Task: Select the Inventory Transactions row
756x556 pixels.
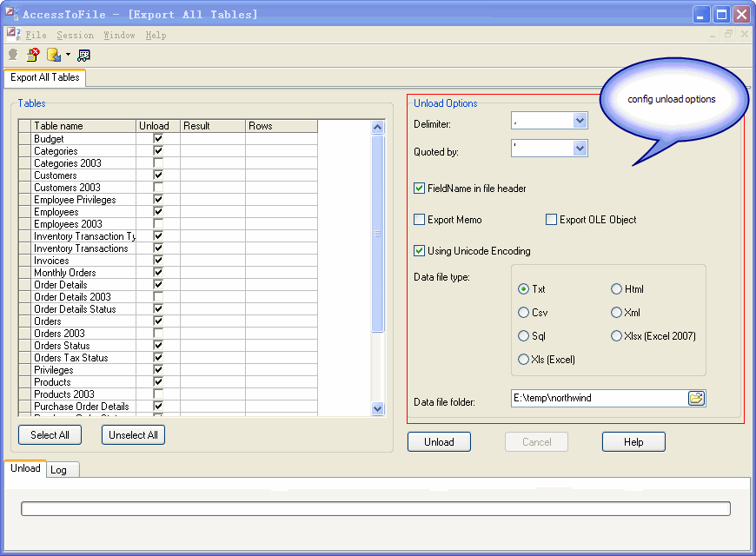Action: click(168, 248)
